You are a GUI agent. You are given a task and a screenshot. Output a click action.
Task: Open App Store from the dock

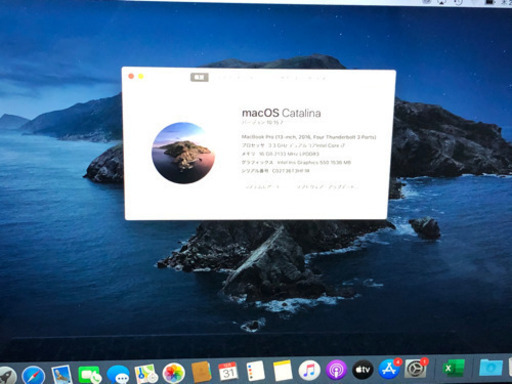389,369
